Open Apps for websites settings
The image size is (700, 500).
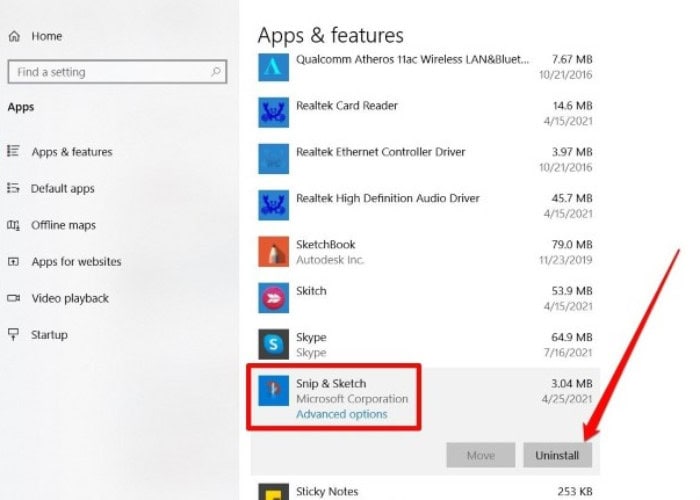click(x=76, y=262)
